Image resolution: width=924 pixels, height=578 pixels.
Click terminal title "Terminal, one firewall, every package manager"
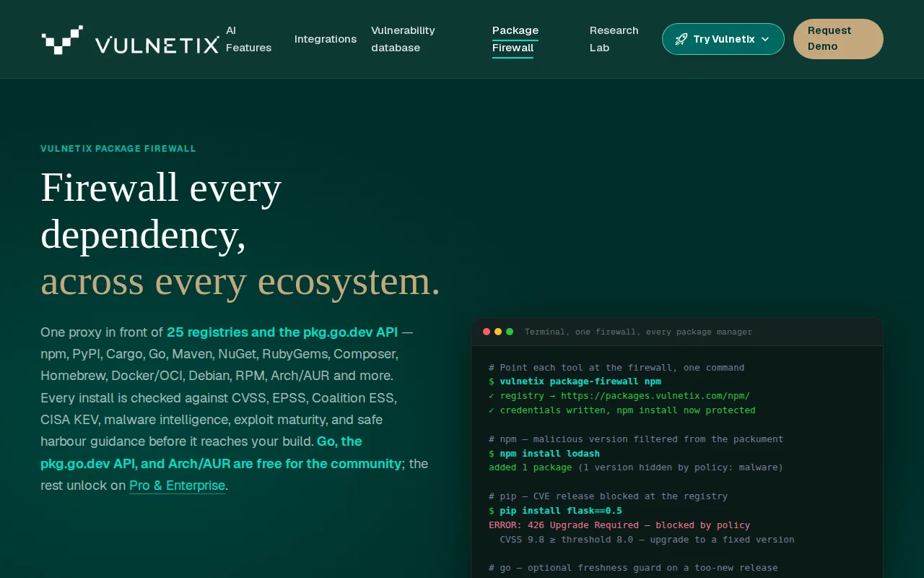click(x=638, y=332)
